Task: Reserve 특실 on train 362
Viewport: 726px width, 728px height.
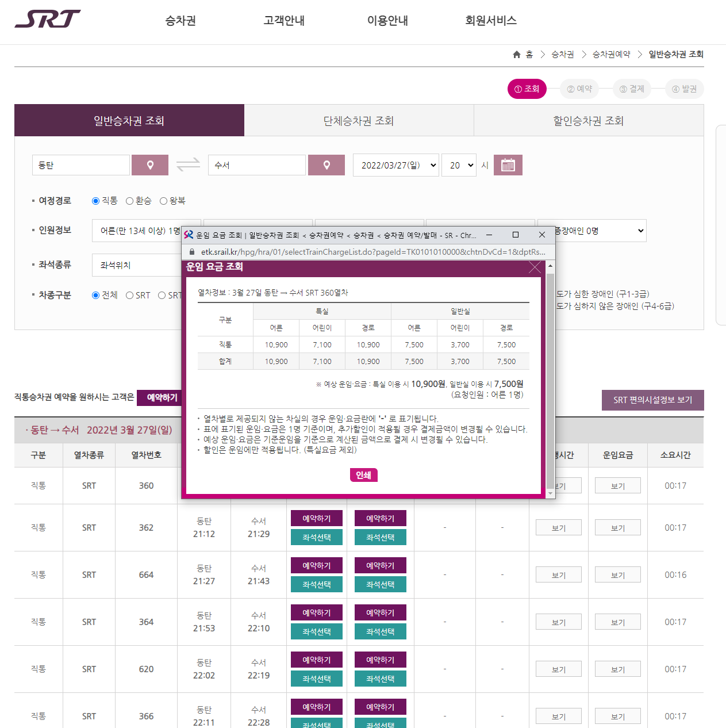Action: coord(317,518)
